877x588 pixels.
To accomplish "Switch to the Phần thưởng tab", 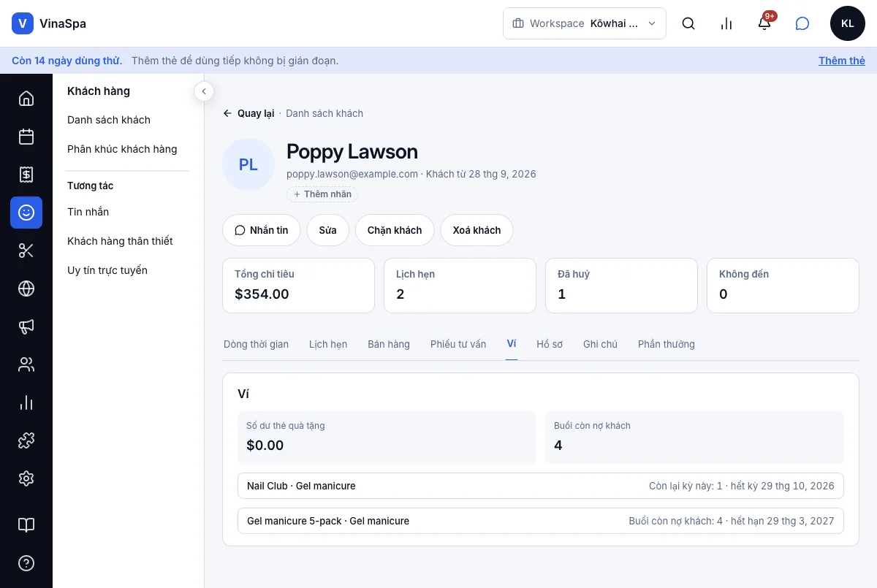I will point(667,344).
